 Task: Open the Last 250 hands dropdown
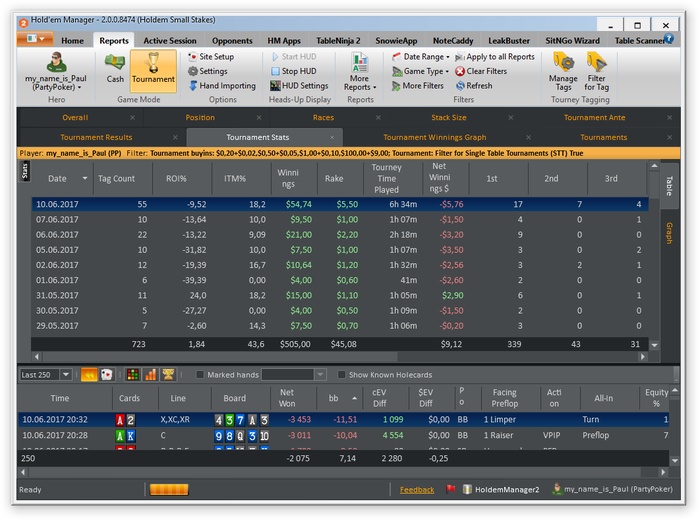click(x=66, y=374)
